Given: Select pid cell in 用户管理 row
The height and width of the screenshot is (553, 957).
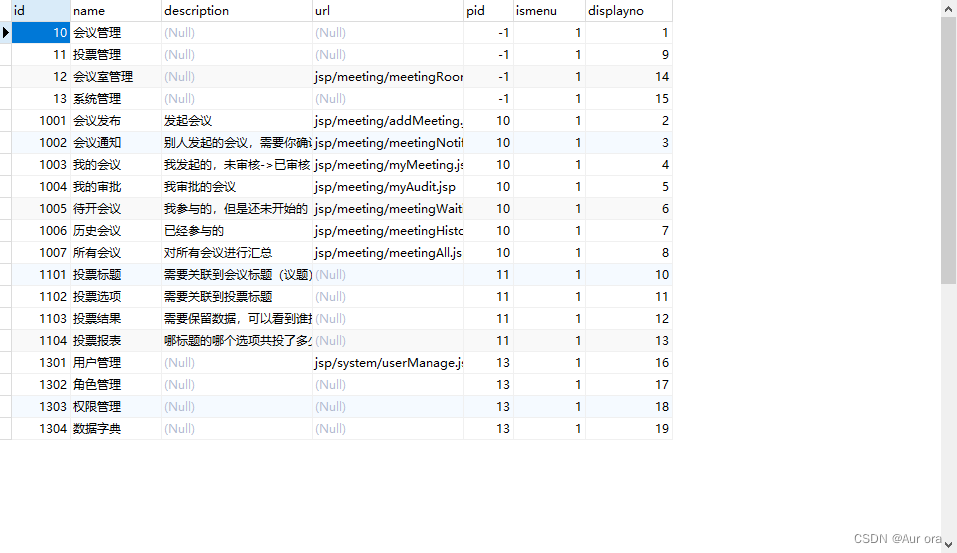Looking at the screenshot, I should click(488, 363).
